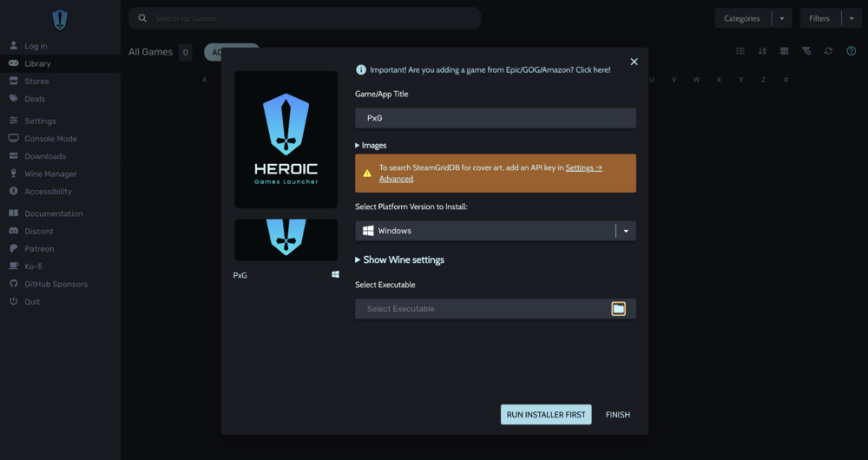Click the Settings sliders icon
This screenshot has height=460, width=868.
tap(13, 121)
